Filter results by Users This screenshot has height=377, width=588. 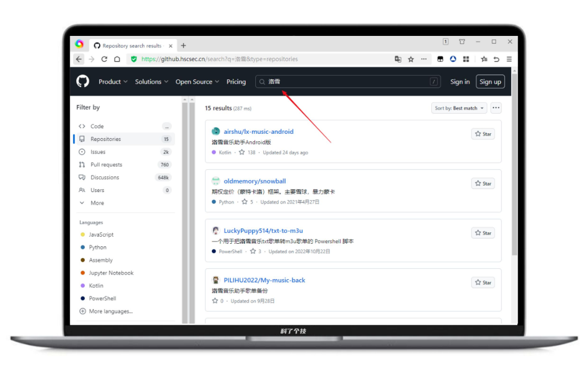click(x=125, y=190)
